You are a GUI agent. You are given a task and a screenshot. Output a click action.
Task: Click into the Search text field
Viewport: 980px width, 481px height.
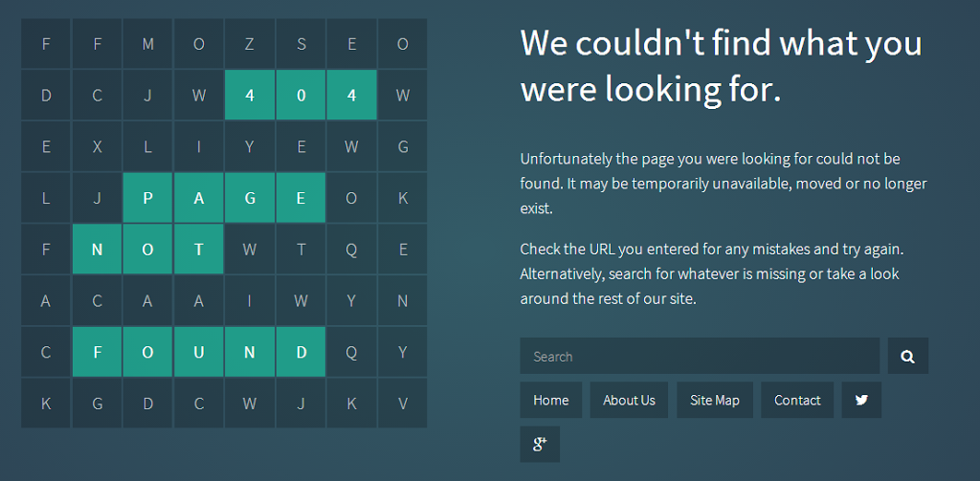click(x=699, y=356)
